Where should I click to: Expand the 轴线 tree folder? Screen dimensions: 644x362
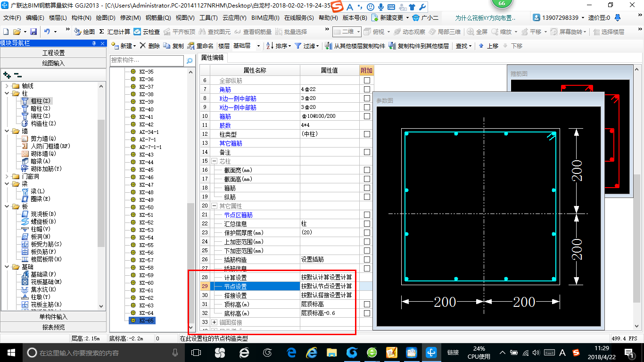7,86
